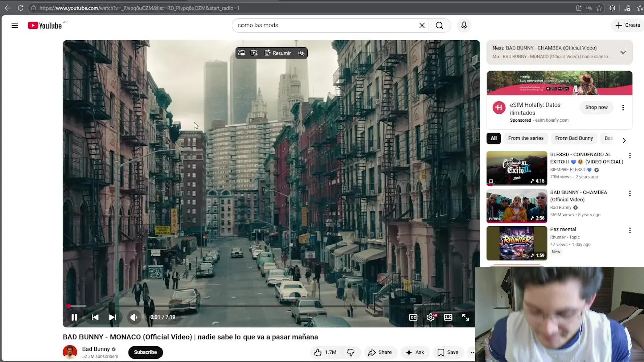Viewport: 644px width, 362px height.
Task: Open options menu for Paz mental video
Action: 630,230
